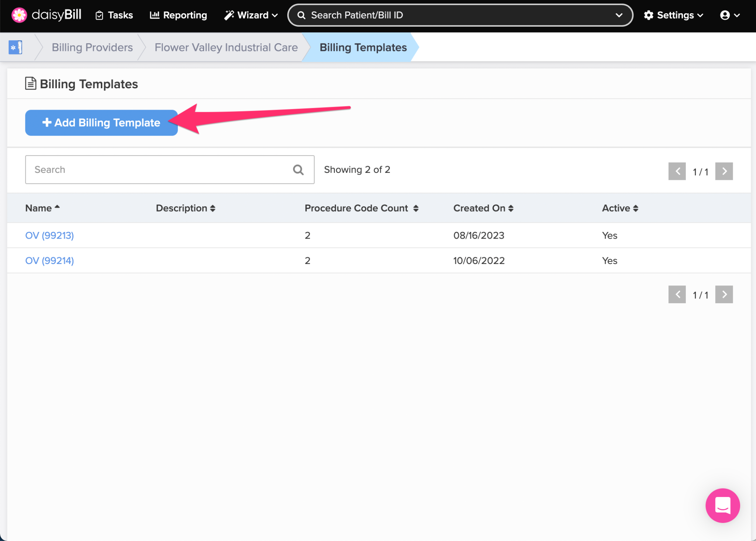Go to previous page at top pagination

coord(677,171)
